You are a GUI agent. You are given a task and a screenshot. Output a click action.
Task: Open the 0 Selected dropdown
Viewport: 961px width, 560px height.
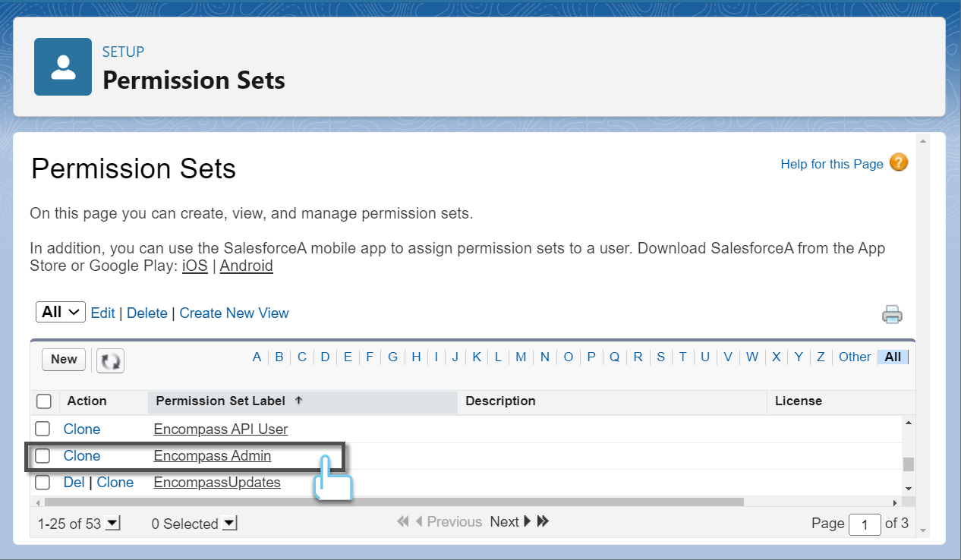(x=230, y=524)
